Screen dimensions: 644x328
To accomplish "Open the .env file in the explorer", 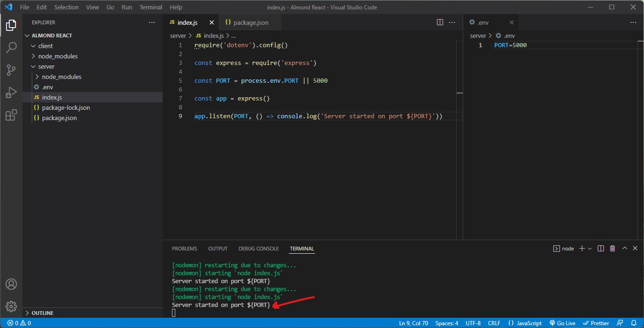I will click(x=93, y=87).
